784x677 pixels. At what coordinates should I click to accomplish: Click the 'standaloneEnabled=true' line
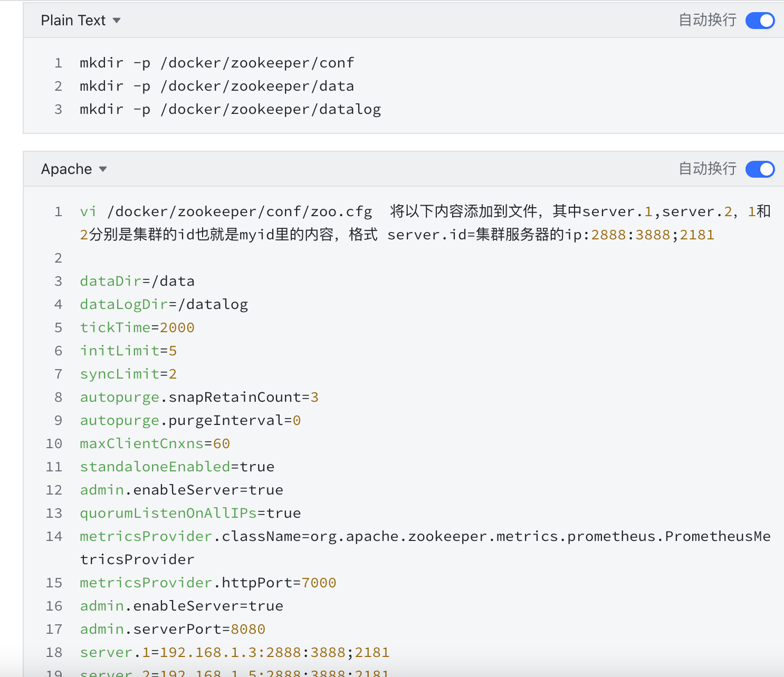177,467
